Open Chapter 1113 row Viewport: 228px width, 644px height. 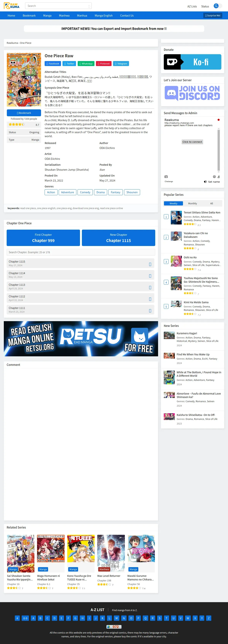click(80, 287)
